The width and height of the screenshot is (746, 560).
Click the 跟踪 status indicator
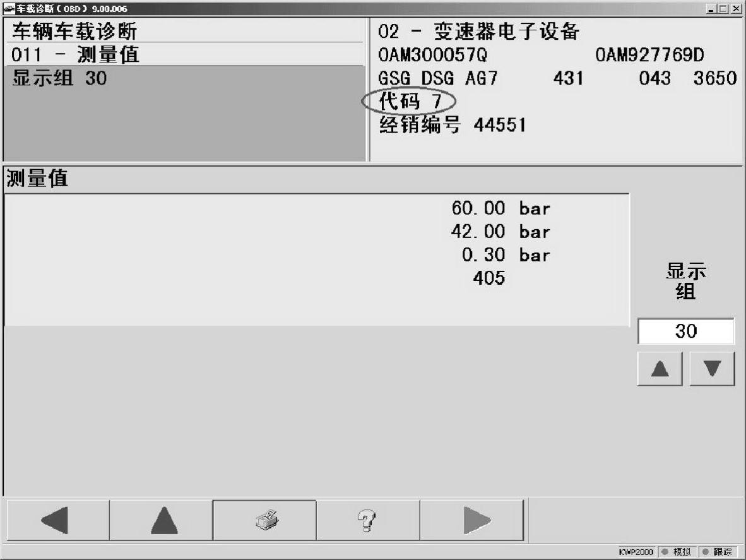point(718,552)
